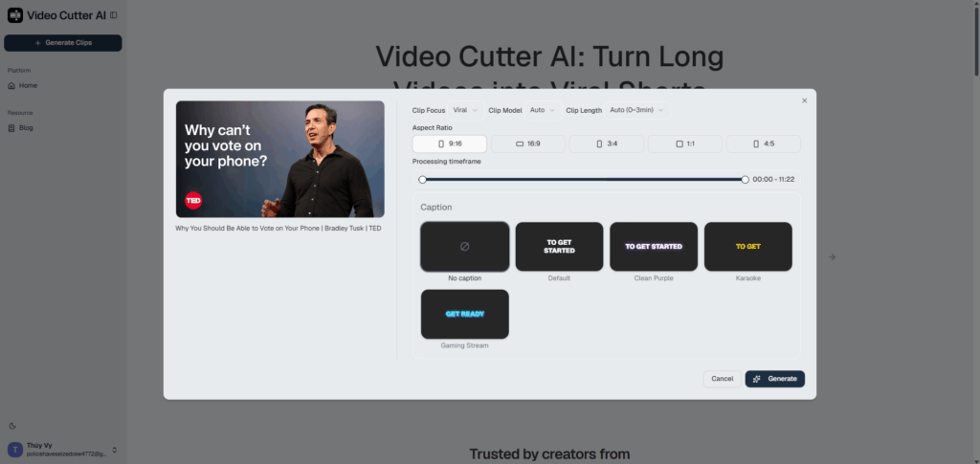980x464 pixels.
Task: Select the 4:5 aspect ratio
Action: click(x=763, y=144)
